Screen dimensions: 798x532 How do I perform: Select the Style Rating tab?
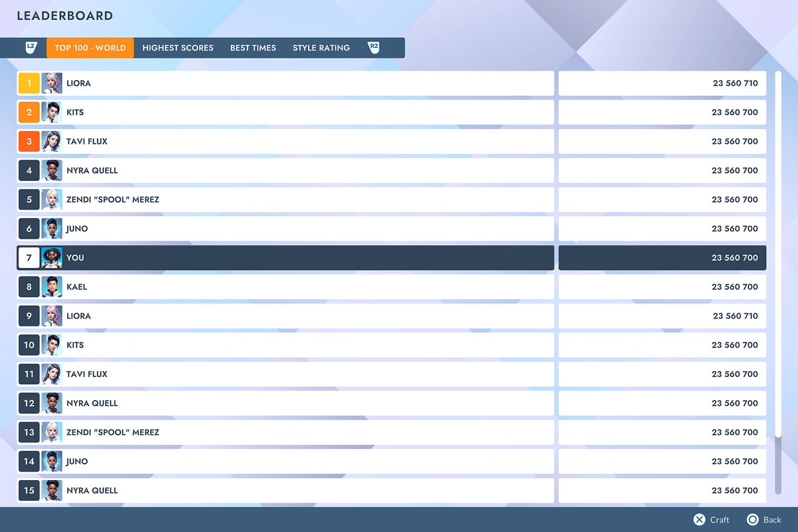pyautogui.click(x=321, y=47)
